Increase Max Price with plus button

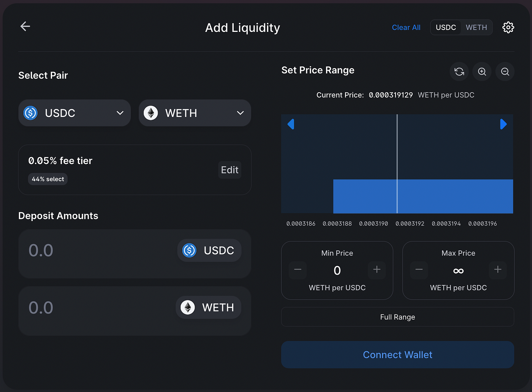498,270
